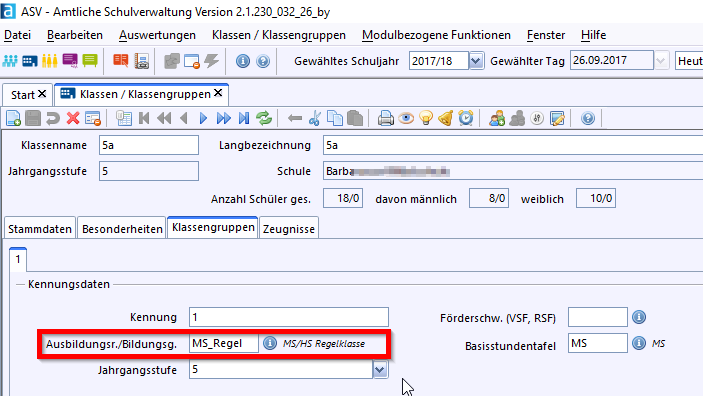Delete record with the red X icon
Image resolution: width=703 pixels, height=396 pixels.
pyautogui.click(x=73, y=118)
